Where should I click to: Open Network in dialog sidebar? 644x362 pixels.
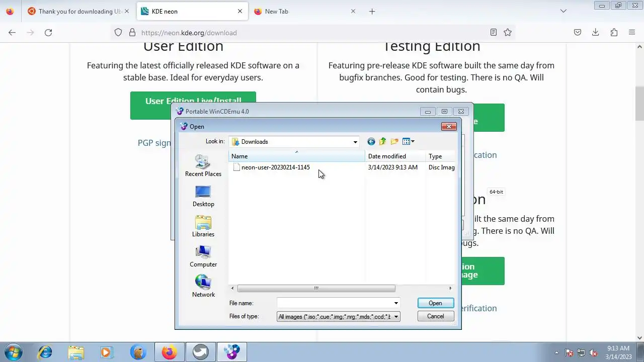[x=203, y=286]
